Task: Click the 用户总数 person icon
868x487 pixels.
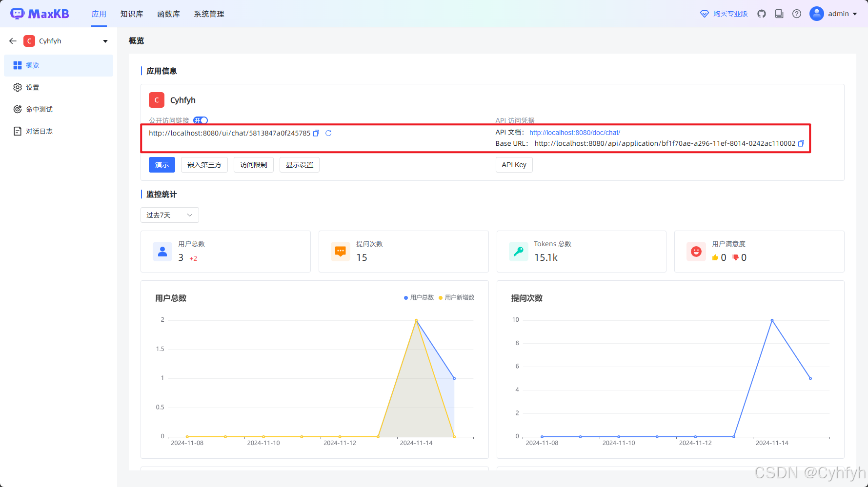Action: pos(162,252)
